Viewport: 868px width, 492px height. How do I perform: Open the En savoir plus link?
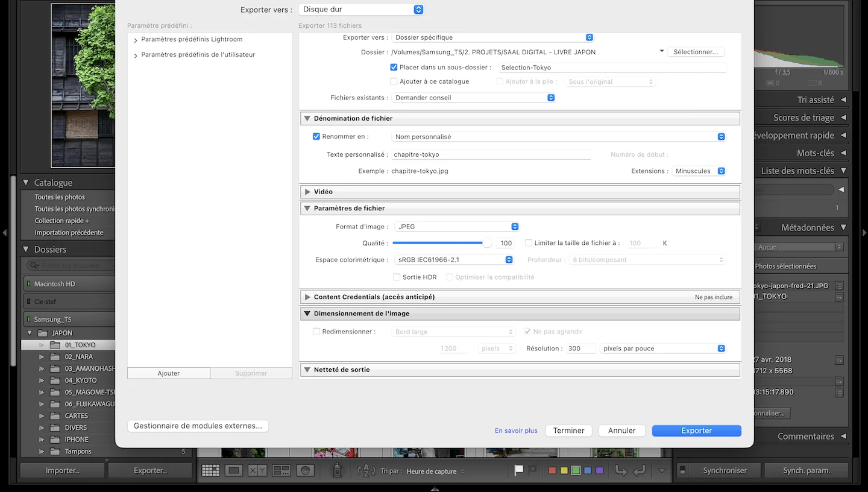click(516, 430)
